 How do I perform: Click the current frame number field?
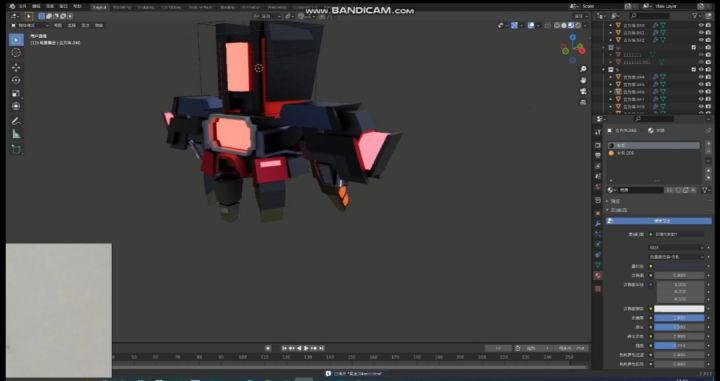pyautogui.click(x=498, y=348)
